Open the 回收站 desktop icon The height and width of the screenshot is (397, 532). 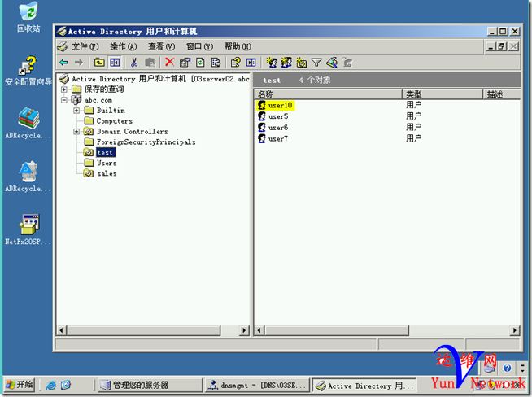[x=28, y=18]
